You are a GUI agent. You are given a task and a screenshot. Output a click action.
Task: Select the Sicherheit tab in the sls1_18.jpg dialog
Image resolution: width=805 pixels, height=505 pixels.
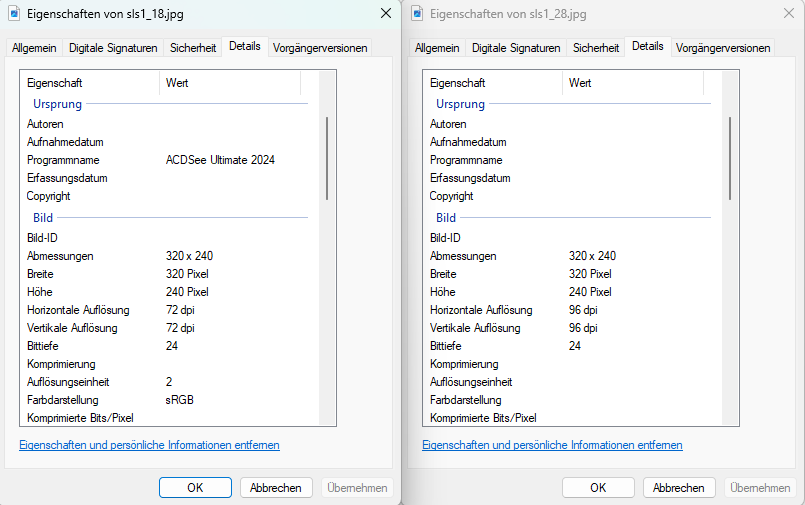(193, 47)
